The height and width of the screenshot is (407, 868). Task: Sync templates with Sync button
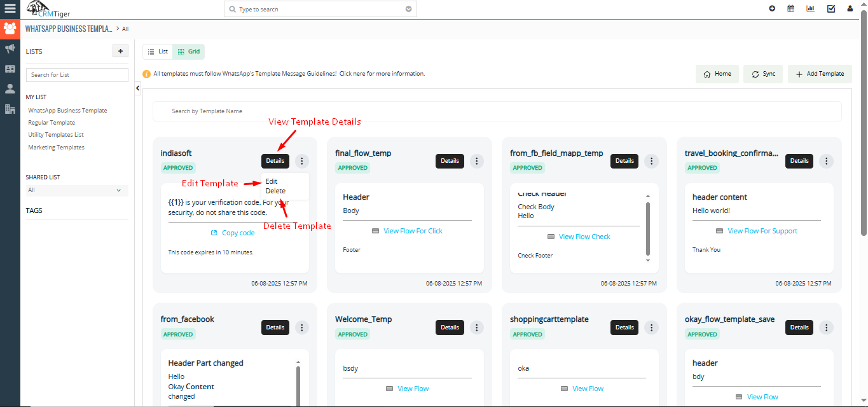[763, 74]
